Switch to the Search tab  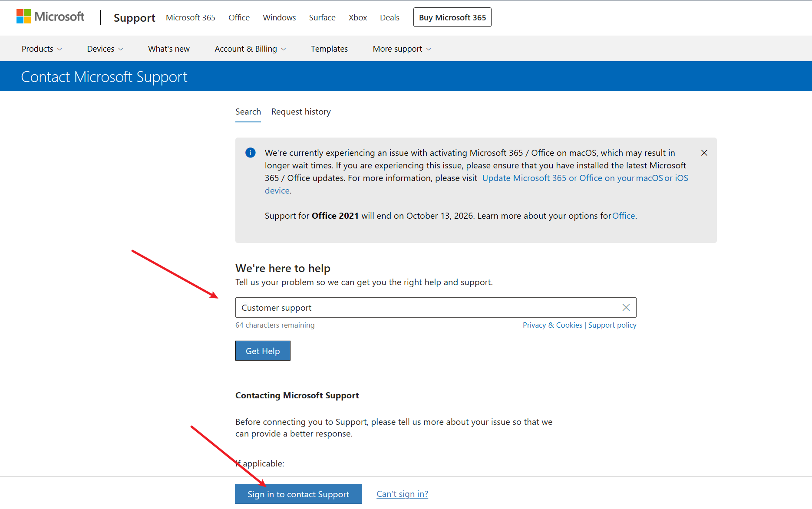point(248,112)
